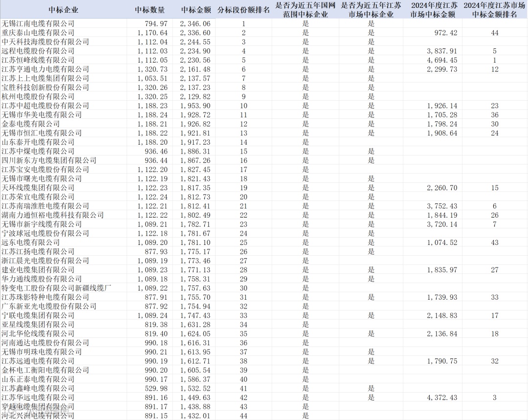Click the cell 建业电缆集团有限公司
This screenshot has height=420, width=528.
tap(38, 269)
